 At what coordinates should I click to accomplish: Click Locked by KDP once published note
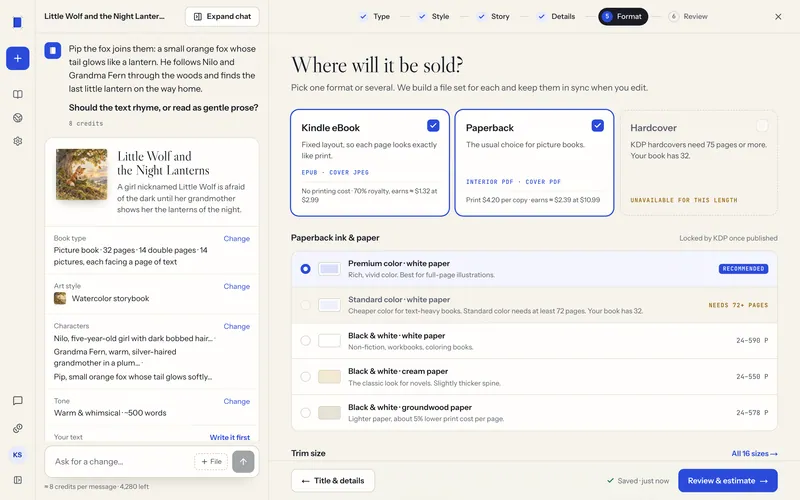point(728,238)
